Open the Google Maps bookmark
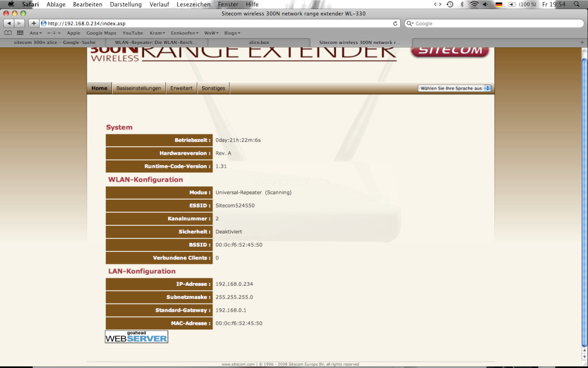The height and width of the screenshot is (368, 588). coord(101,33)
